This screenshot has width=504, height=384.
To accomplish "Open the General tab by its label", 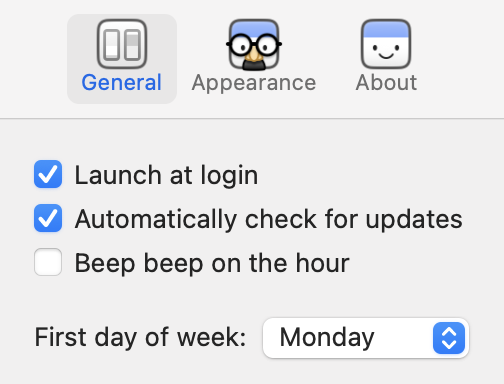I will [122, 82].
